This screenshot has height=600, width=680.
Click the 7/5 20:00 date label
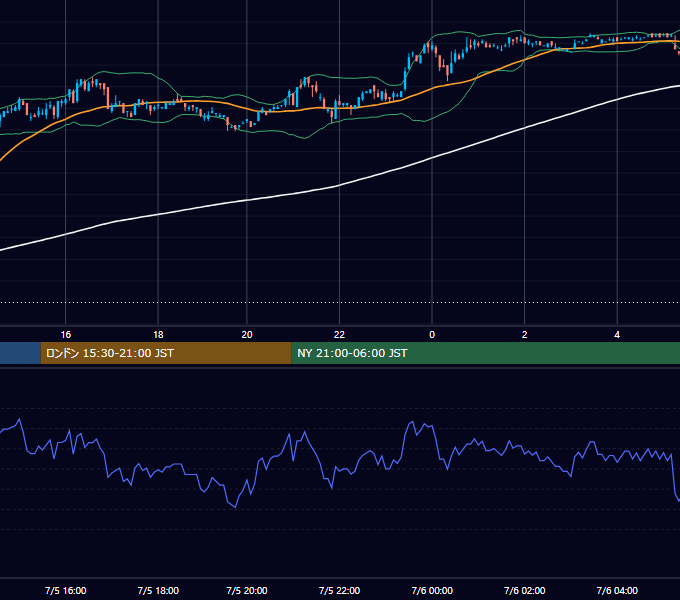247,590
